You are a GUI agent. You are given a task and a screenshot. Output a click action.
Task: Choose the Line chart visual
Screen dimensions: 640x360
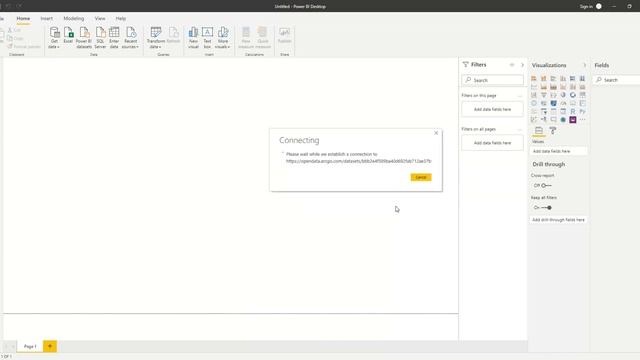pyautogui.click(x=534, y=87)
